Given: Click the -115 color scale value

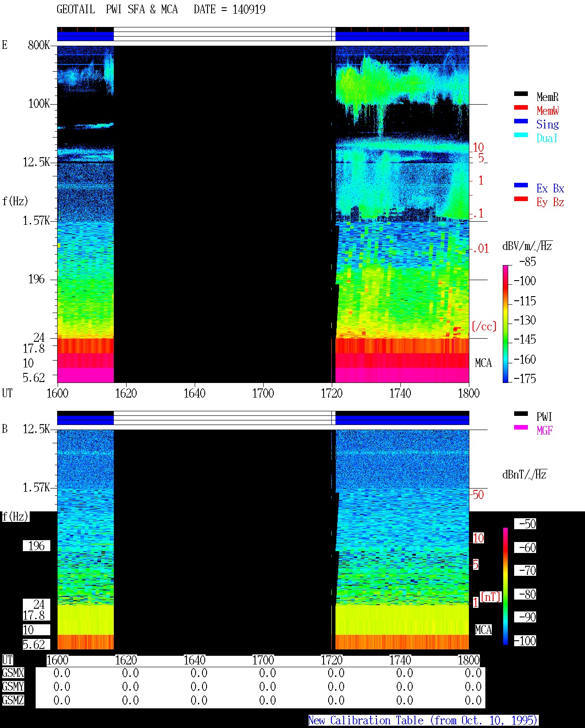Looking at the screenshot, I should 525,301.
